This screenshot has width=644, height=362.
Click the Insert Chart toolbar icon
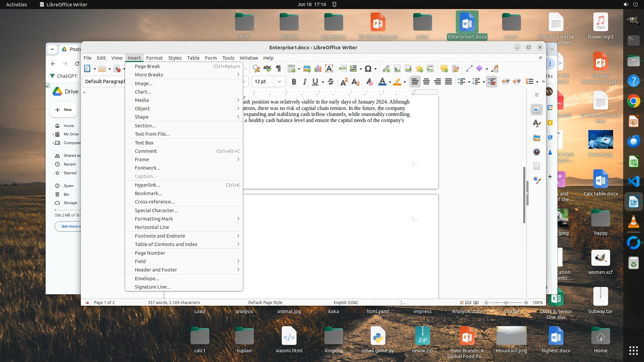pyautogui.click(x=318, y=69)
